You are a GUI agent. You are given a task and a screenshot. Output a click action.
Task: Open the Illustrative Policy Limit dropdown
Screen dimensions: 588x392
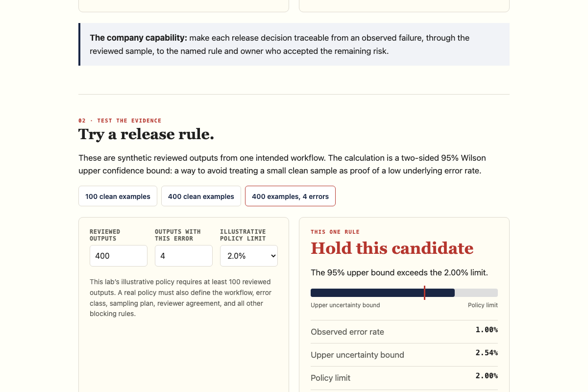pyautogui.click(x=249, y=256)
